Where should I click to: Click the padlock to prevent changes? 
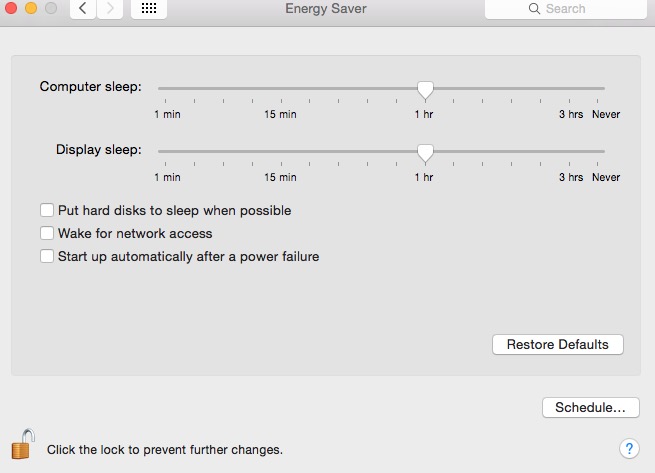[23, 443]
